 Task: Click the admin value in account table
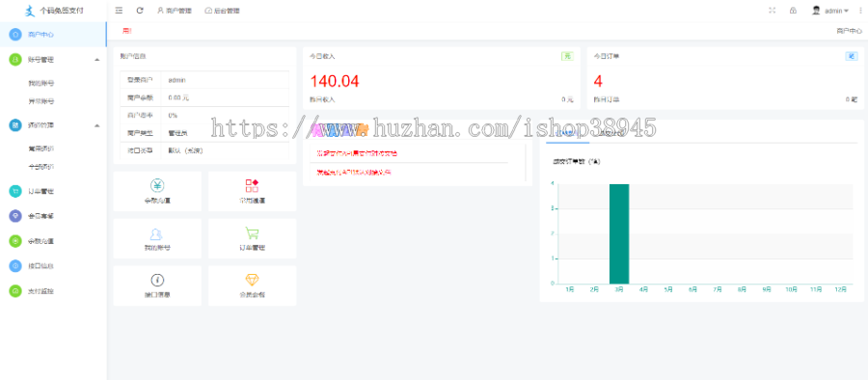coord(176,80)
